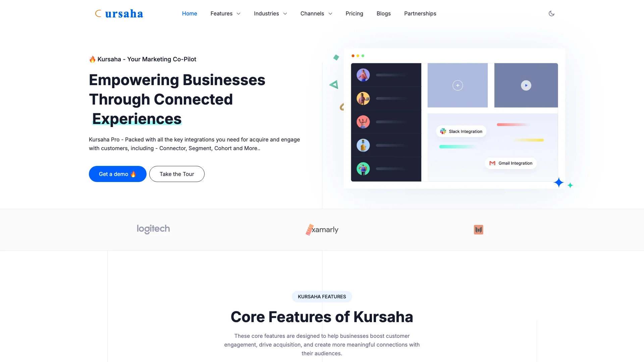The height and width of the screenshot is (362, 644).
Task: Click the orange status indicator dot
Action: pos(353,56)
